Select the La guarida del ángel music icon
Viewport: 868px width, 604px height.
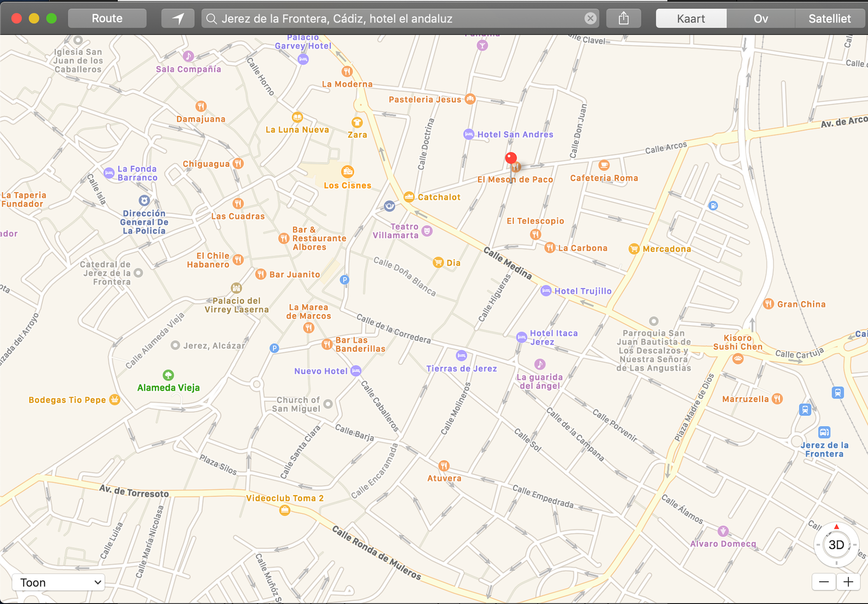coord(540,364)
